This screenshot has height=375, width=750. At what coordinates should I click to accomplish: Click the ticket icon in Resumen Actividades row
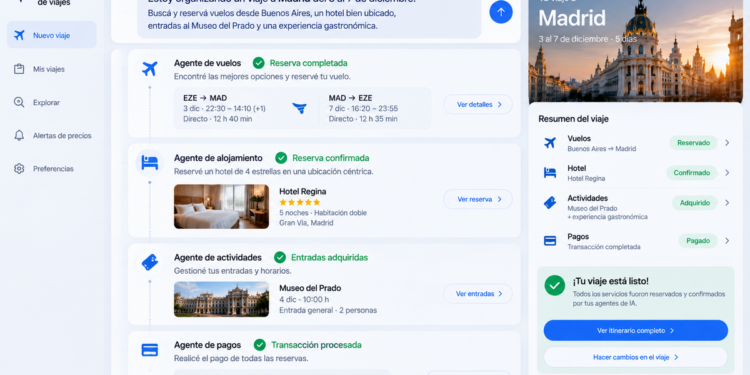tap(550, 203)
